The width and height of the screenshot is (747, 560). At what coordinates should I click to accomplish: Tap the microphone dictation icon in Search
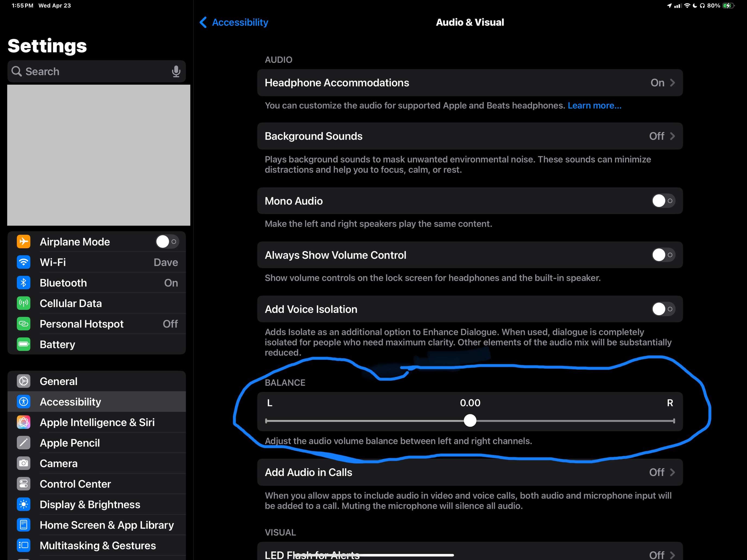click(x=176, y=72)
